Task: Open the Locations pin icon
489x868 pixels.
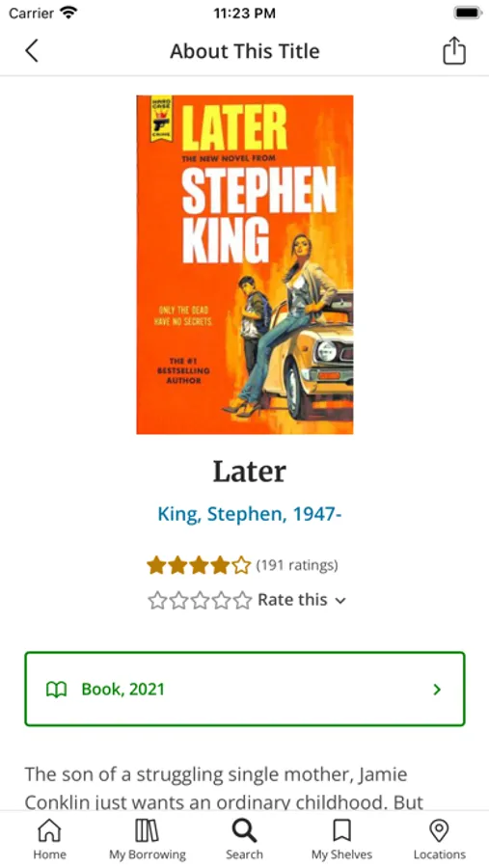Action: (439, 831)
